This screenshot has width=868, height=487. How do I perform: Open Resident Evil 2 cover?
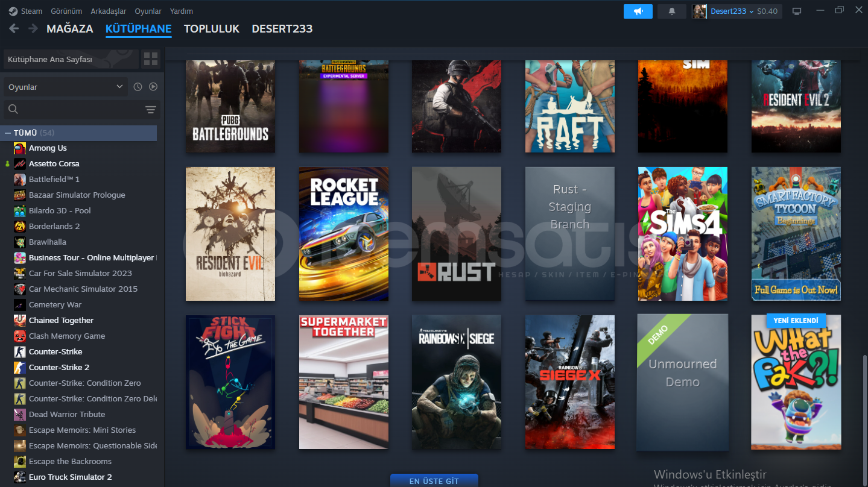click(796, 106)
